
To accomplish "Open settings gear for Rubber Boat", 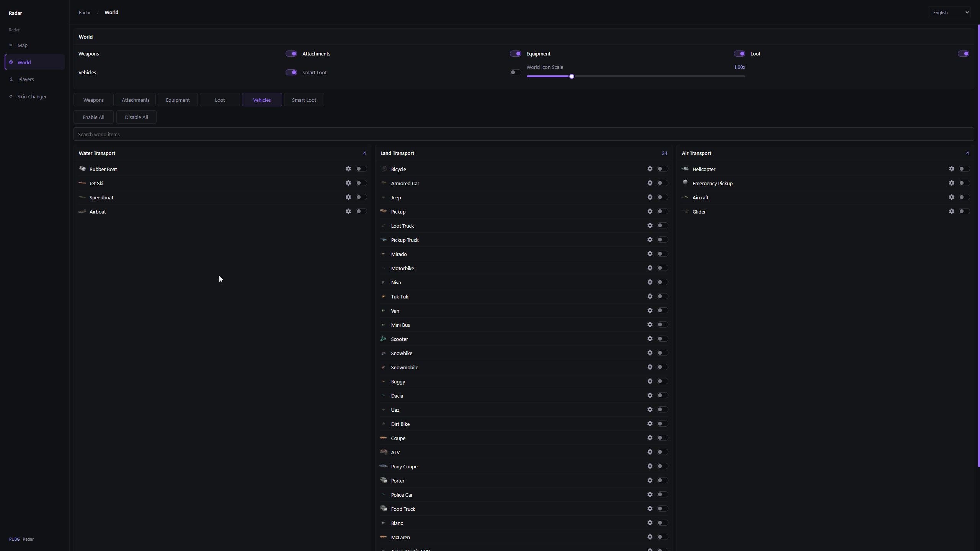I will click(x=348, y=169).
